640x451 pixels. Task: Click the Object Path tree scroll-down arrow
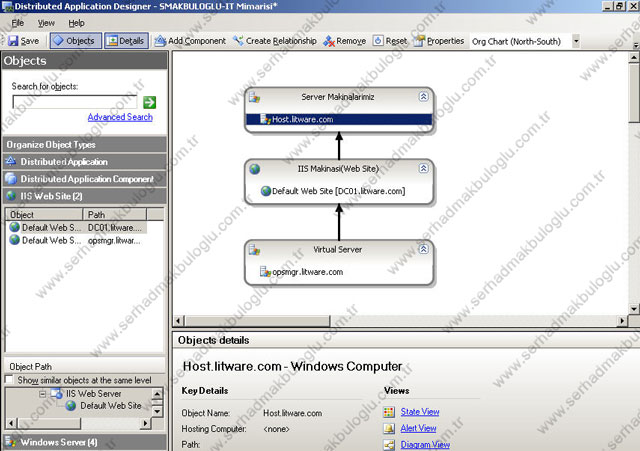pyautogui.click(x=157, y=411)
